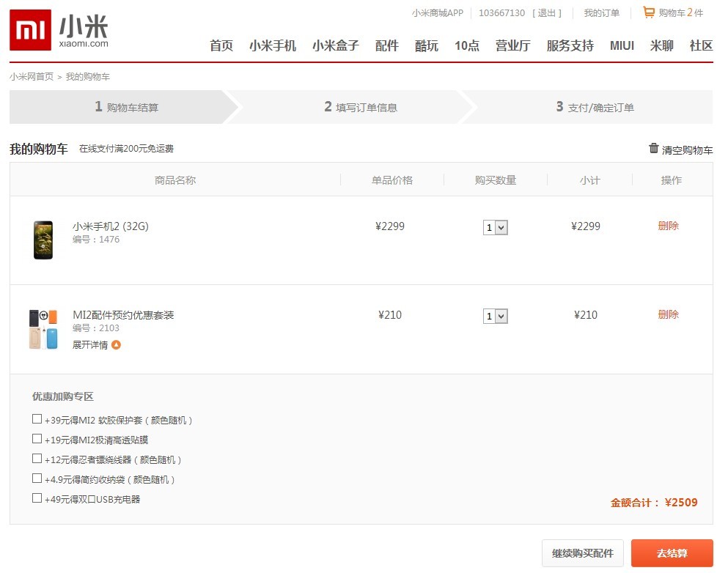Click account number 103667130

[x=502, y=13]
